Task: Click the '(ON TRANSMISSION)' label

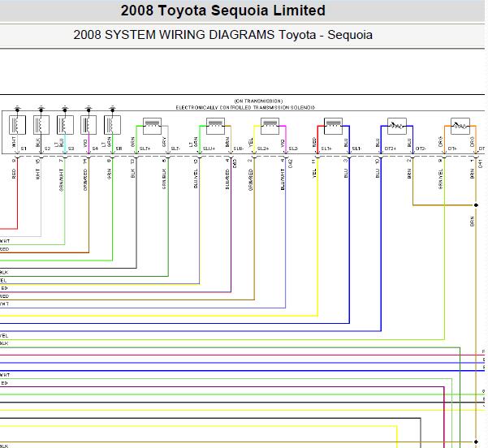Action: click(x=259, y=101)
